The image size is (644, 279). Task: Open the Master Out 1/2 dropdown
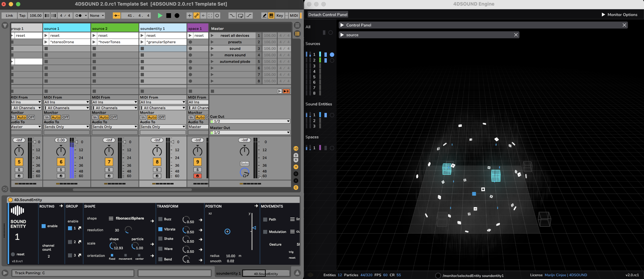point(250,133)
